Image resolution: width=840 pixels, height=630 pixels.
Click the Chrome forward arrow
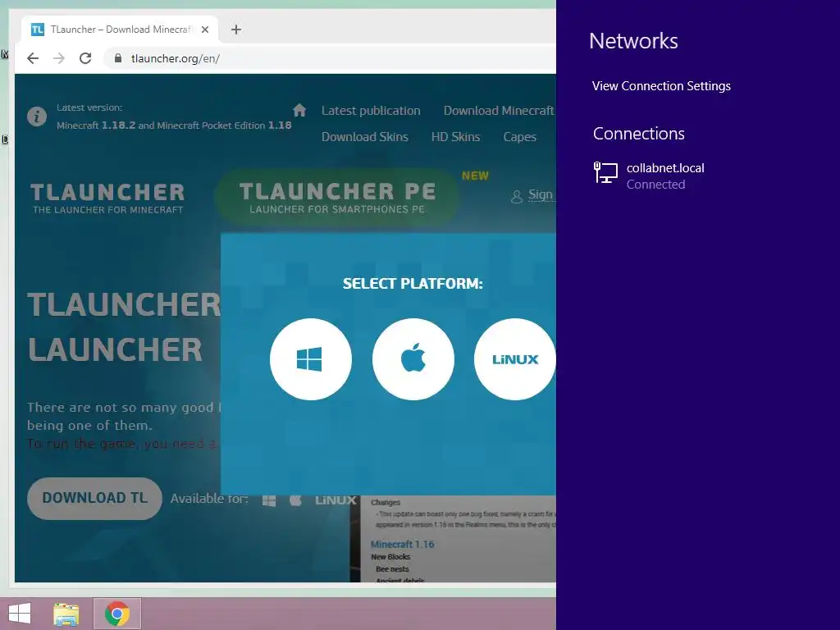(x=59, y=58)
